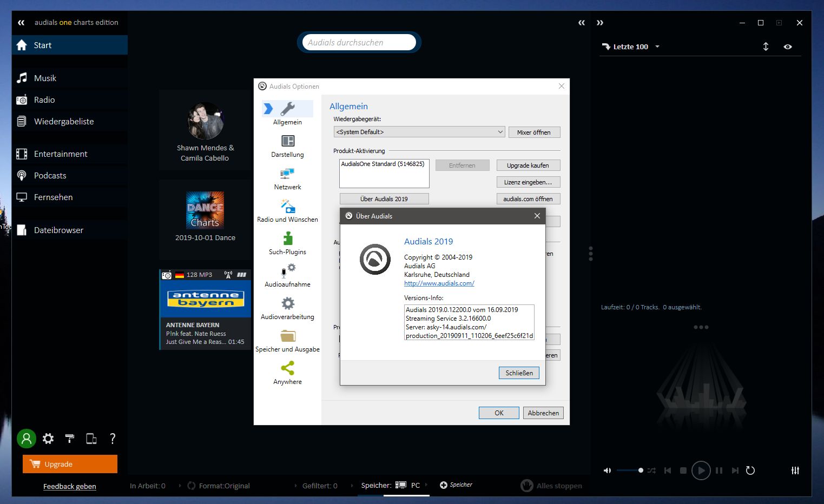824x504 pixels.
Task: Click the devices icon in sidebar
Action: 91,439
